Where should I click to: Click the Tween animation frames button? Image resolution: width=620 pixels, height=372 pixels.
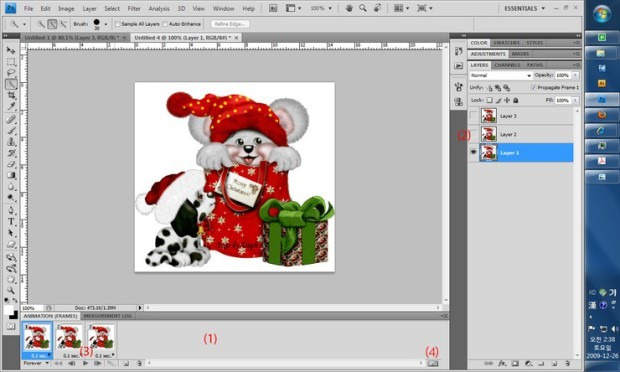[x=111, y=363]
